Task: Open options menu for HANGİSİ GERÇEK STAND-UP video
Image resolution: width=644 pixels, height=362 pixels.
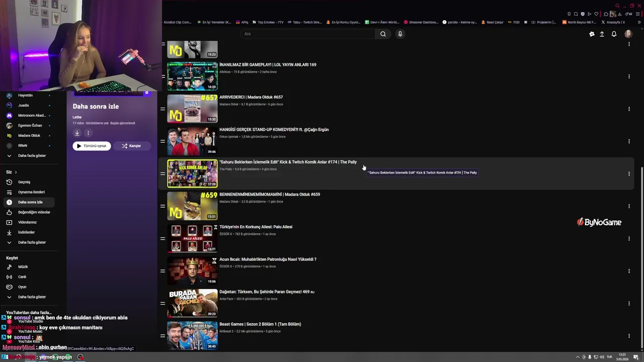Action: 629,141
